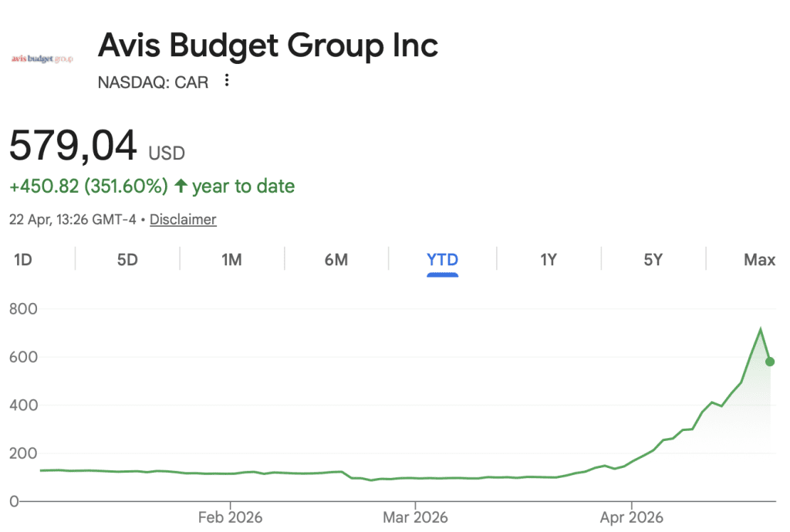Viewport: 790px width, 532px height.
Task: Click the Avis Budget Group Inc title
Action: (x=268, y=46)
